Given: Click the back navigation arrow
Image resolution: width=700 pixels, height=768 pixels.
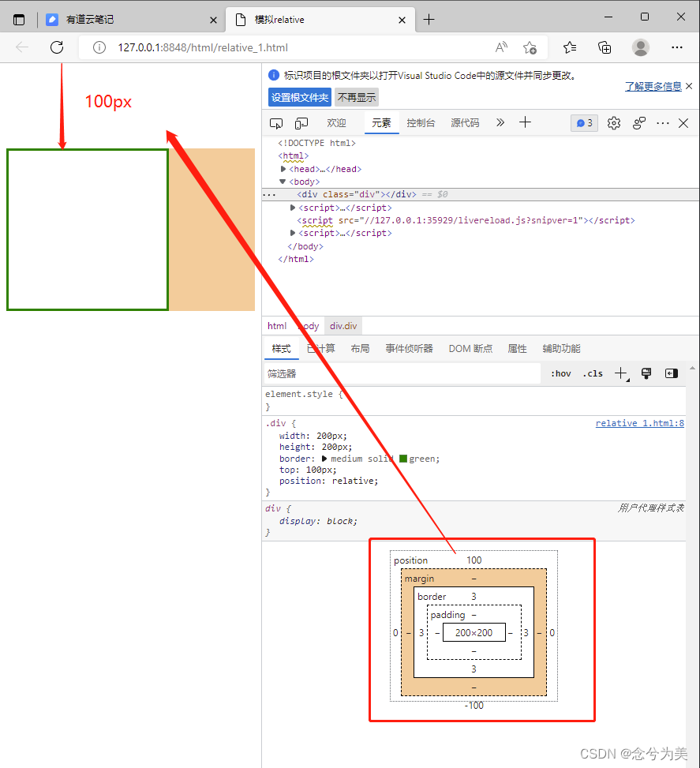Looking at the screenshot, I should pos(22,47).
